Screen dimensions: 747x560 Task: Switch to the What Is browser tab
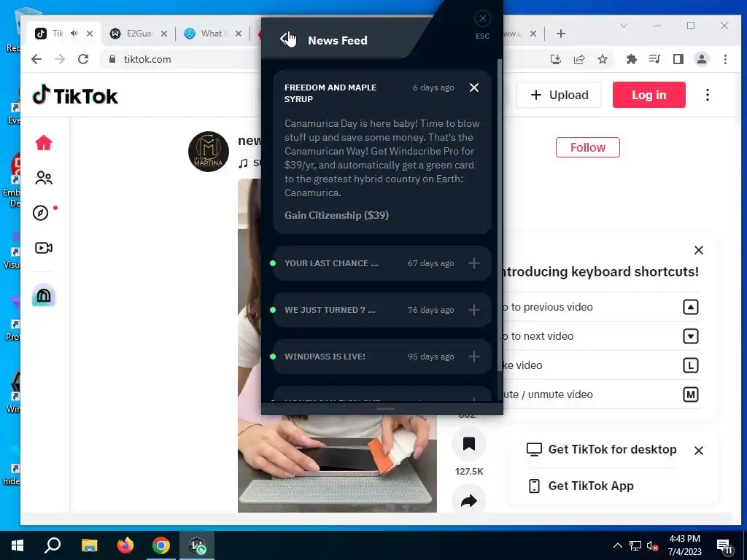[x=213, y=34]
